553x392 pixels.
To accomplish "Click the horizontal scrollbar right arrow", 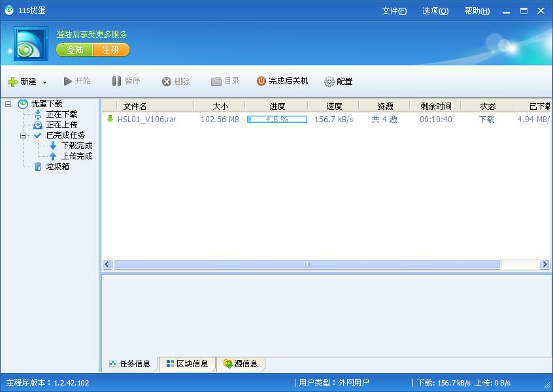I will pyautogui.click(x=545, y=265).
